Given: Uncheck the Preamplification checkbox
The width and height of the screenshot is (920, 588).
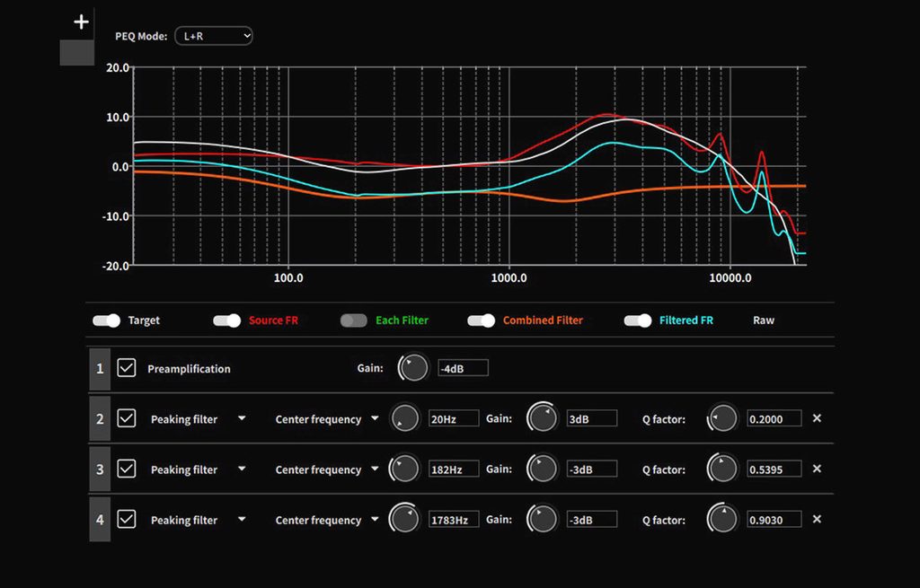Looking at the screenshot, I should click(127, 368).
